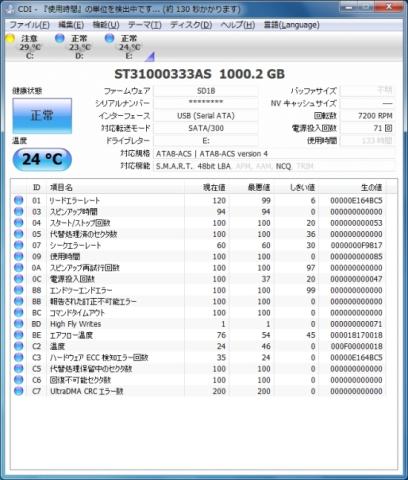408x480 pixels.
Task: Click status icon of row 0A スピンアップ再試行回数
Action: pos(19,268)
